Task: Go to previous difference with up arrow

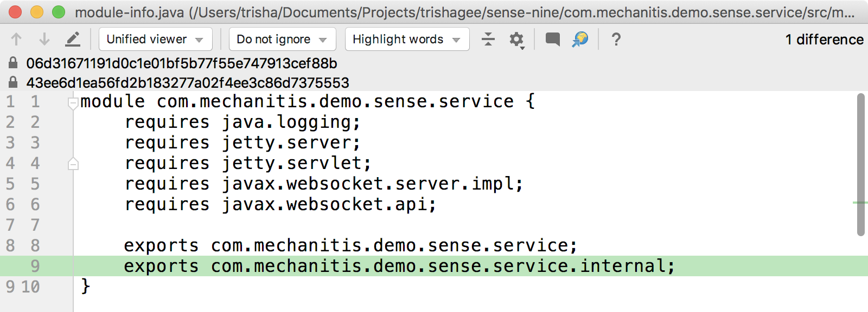Action: coord(16,39)
